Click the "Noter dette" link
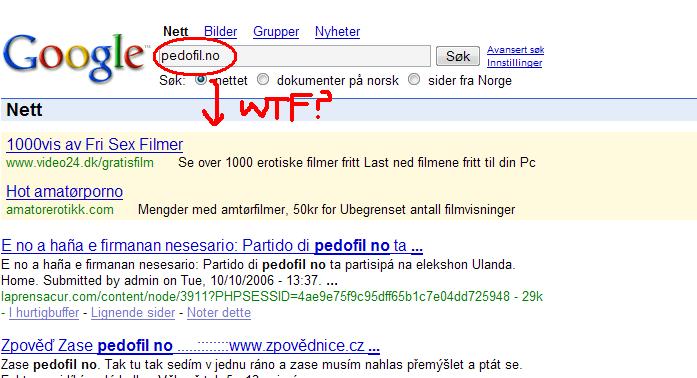Viewport: 697px width, 378px height. coord(219,313)
